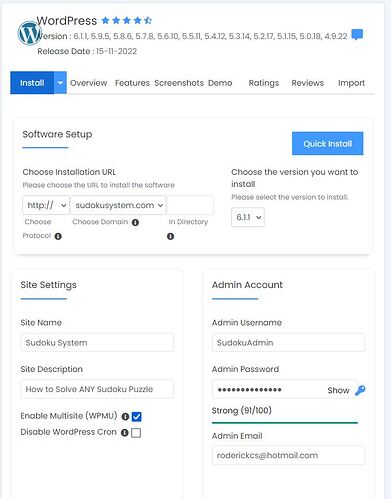This screenshot has width=391, height=499.
Task: Click Show to reveal the password
Action: point(338,390)
